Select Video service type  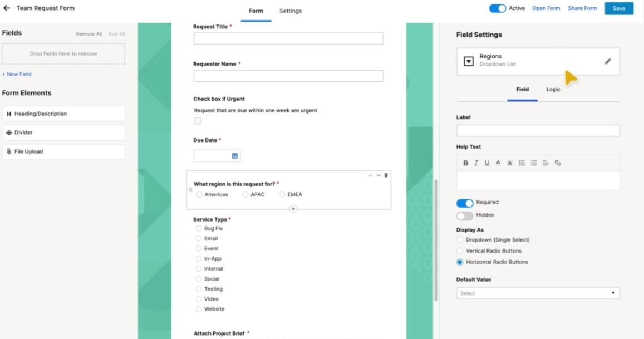(x=198, y=299)
